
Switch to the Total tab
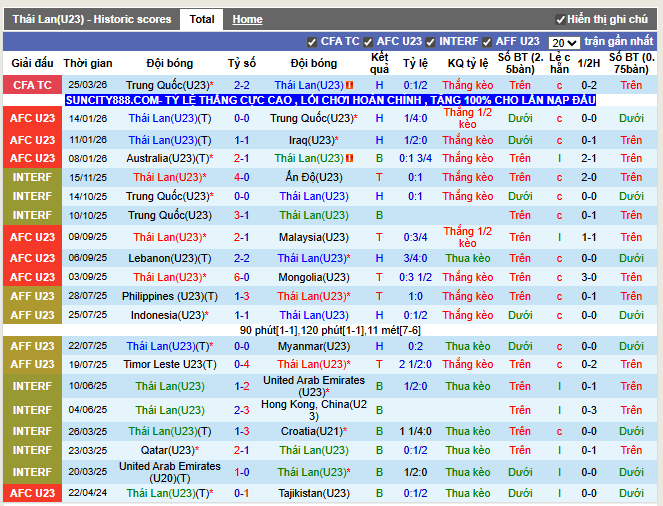(202, 19)
